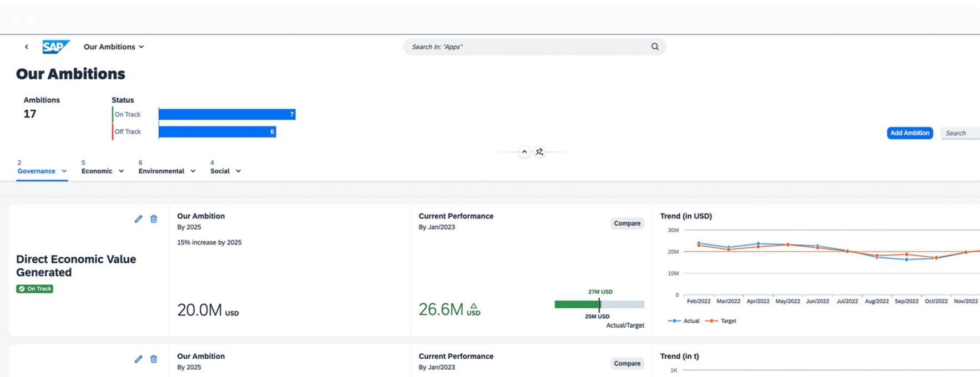
Task: Select the Governance tab
Action: 36,171
